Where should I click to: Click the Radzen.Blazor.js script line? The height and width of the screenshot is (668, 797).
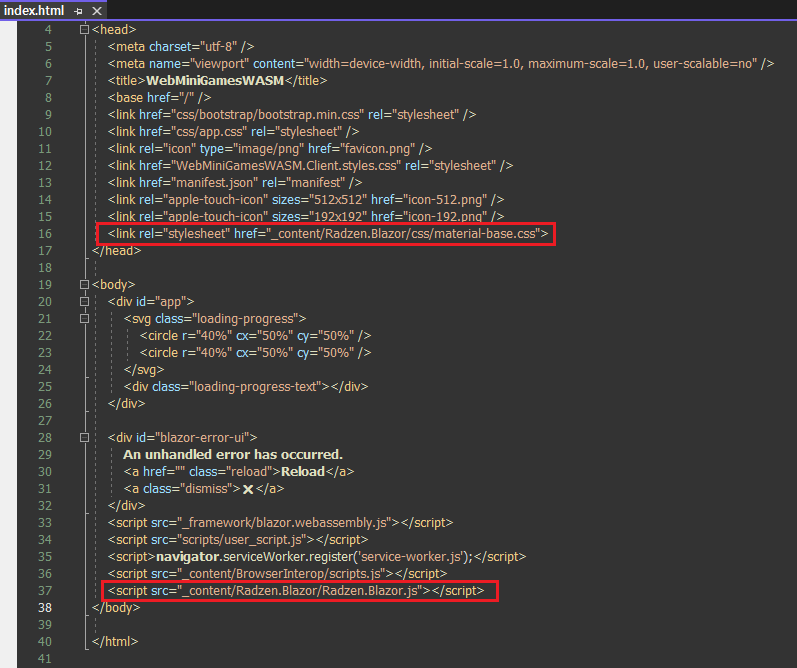tap(296, 591)
